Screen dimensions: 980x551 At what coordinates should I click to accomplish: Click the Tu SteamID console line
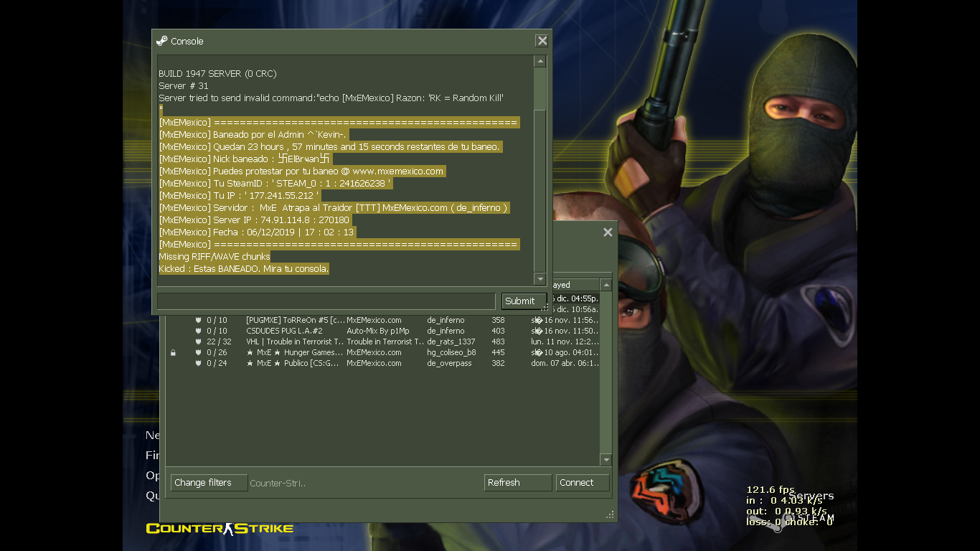(x=275, y=183)
